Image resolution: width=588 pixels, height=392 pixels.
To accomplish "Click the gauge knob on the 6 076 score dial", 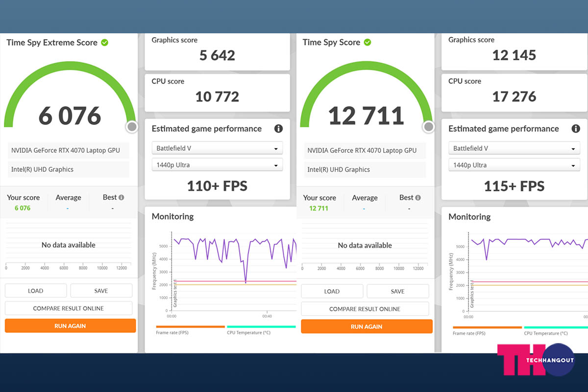I will tap(132, 127).
